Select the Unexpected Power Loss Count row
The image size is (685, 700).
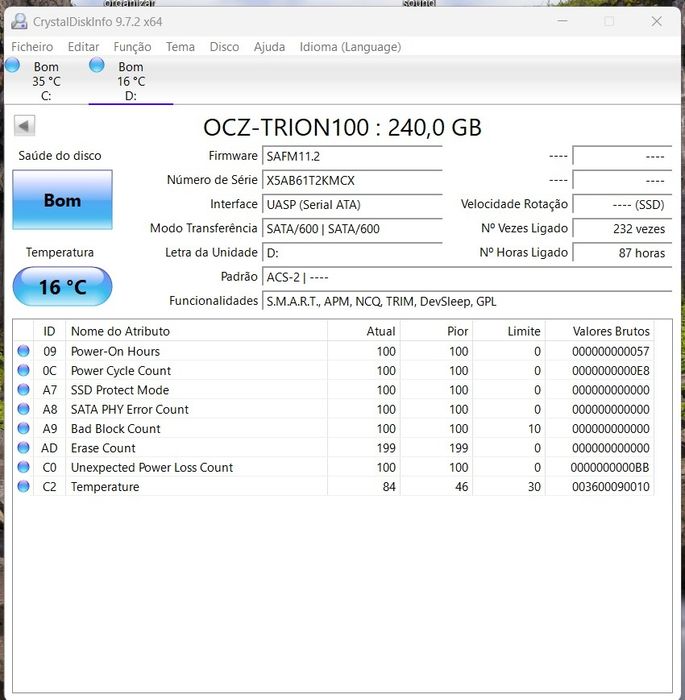pyautogui.click(x=334, y=467)
